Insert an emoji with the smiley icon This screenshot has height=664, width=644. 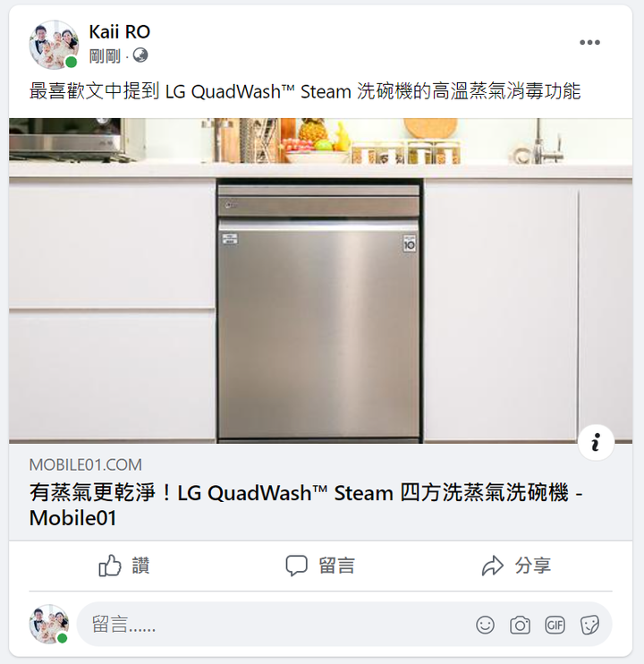tap(485, 625)
